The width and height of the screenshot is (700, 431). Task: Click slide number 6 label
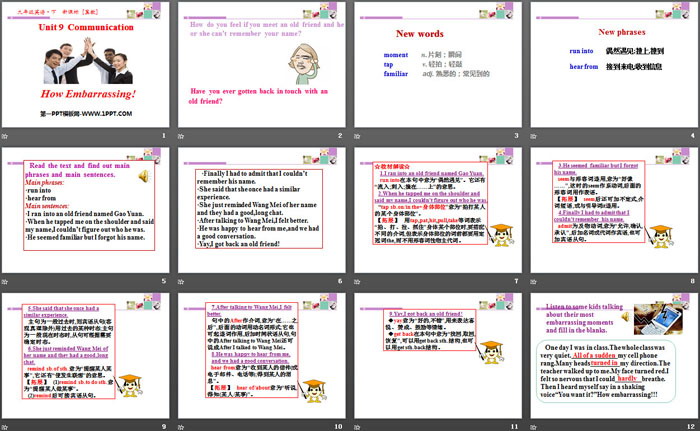pyautogui.click(x=340, y=281)
